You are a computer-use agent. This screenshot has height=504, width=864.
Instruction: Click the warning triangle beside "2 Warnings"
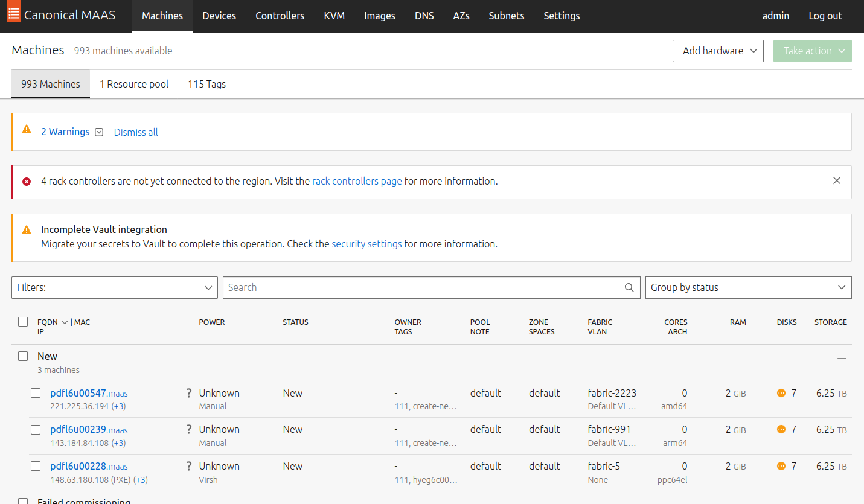(26, 129)
